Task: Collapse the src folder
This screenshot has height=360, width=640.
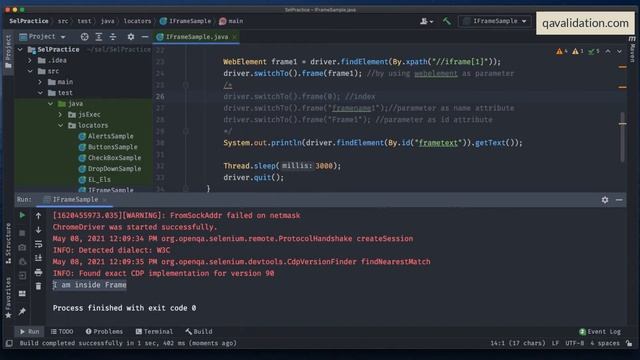Action: coord(30,71)
